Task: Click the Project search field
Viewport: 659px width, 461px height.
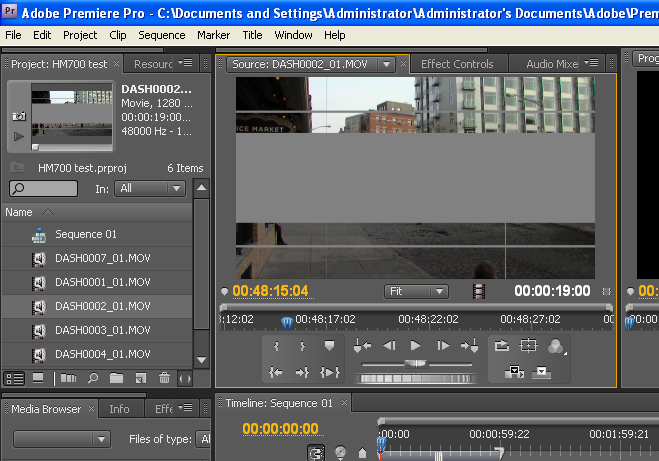Action: [43, 188]
